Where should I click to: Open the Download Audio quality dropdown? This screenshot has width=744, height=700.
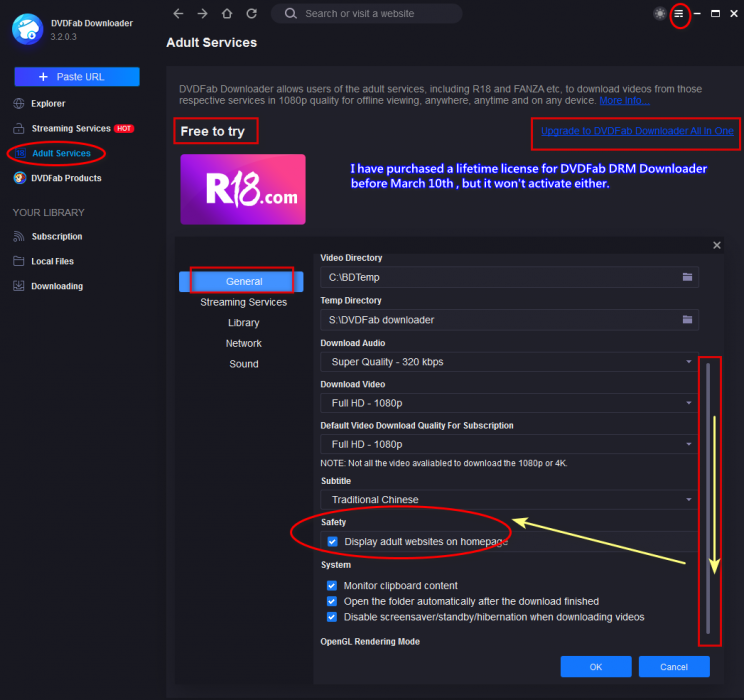(x=508, y=362)
